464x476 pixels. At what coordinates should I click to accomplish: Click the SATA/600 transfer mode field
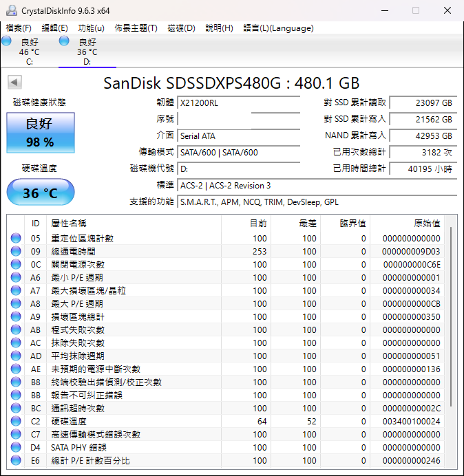[238, 152]
